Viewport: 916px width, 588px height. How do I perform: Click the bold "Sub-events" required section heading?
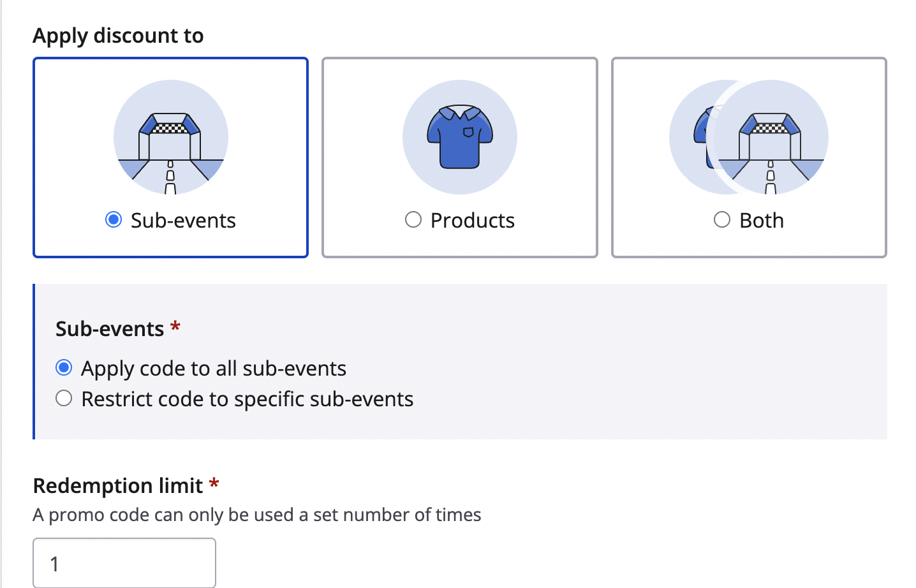(x=110, y=329)
